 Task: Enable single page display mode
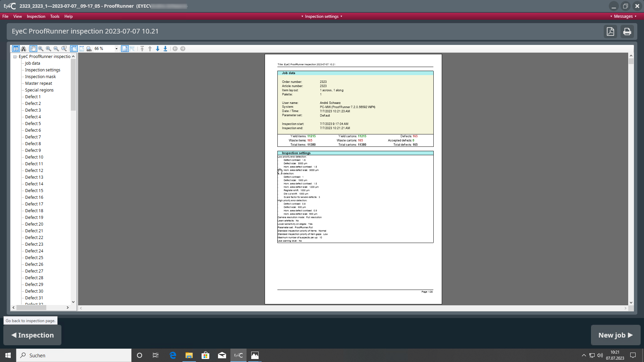pos(124,49)
